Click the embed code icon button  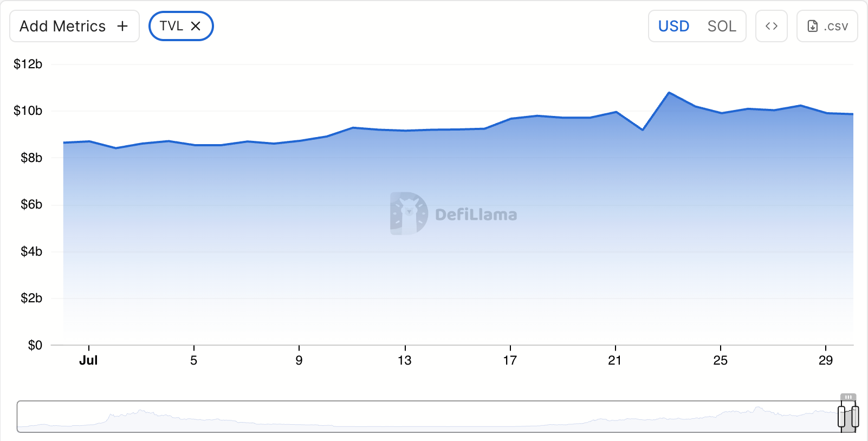pos(771,26)
